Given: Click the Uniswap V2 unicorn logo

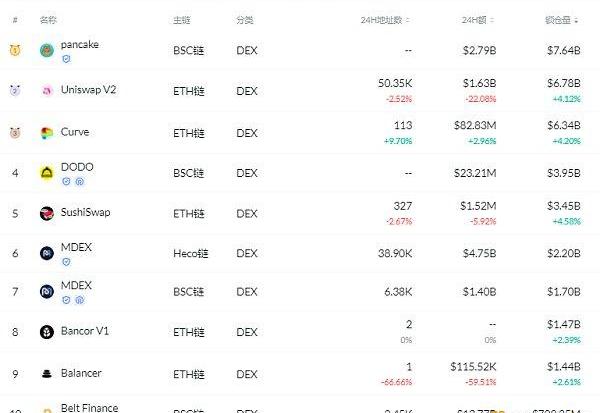Looking at the screenshot, I should (x=47, y=91).
